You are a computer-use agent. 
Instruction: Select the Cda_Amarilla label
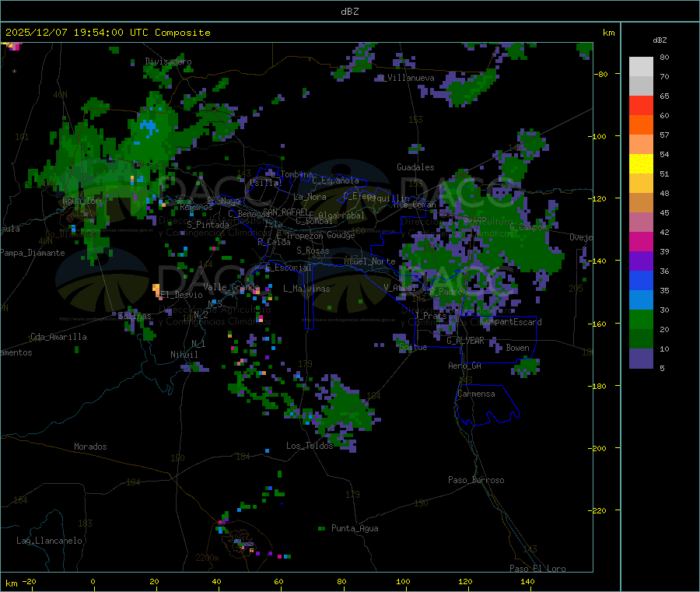point(58,337)
